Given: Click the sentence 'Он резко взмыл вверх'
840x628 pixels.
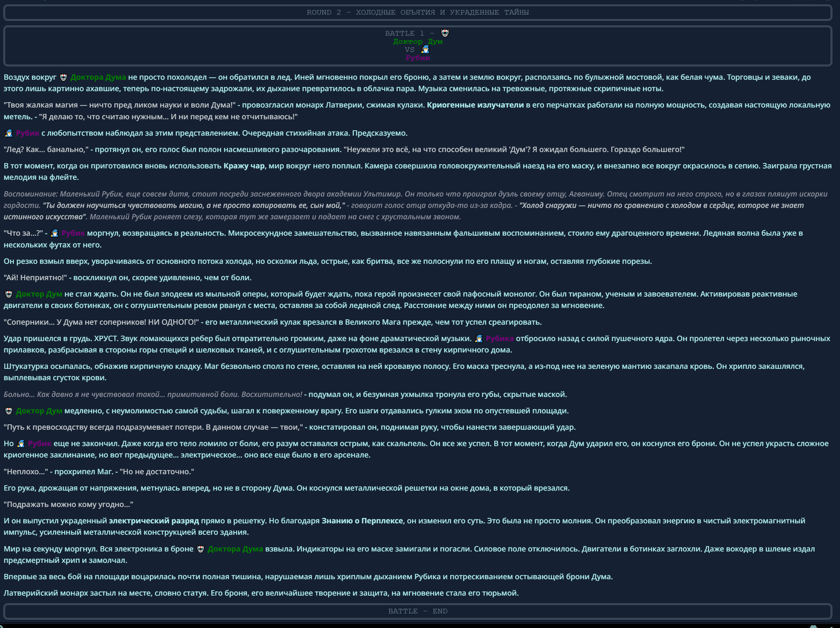Looking at the screenshot, I should coord(328,261).
